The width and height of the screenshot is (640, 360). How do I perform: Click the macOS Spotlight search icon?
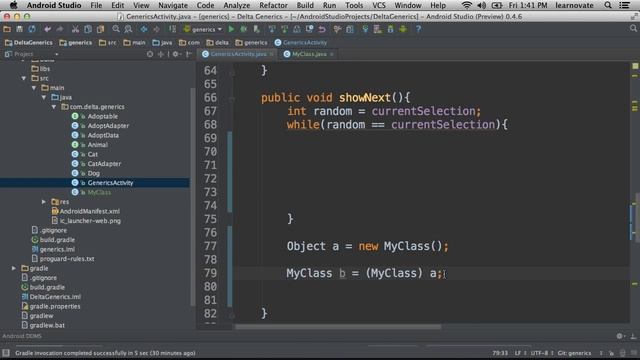pyautogui.click(x=608, y=5)
